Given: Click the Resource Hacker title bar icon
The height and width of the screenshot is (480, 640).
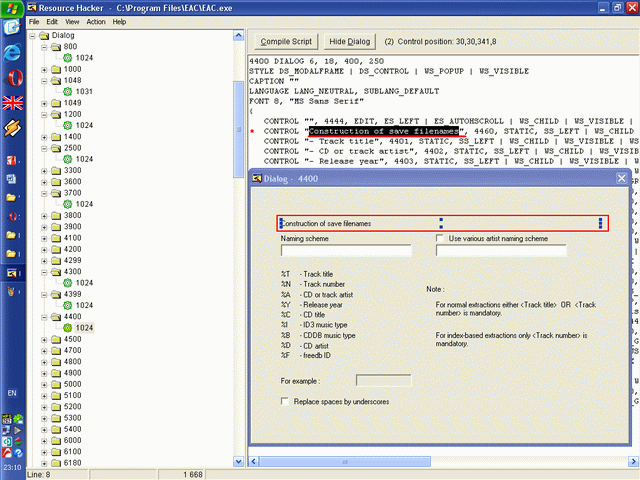Looking at the screenshot, I should (31, 8).
